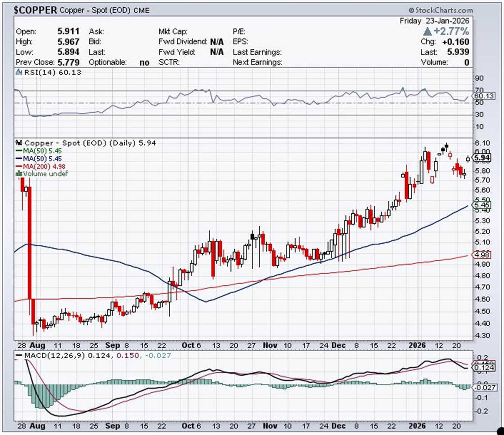Click the RSI(14) indicator legend icon
The width and height of the screenshot is (504, 435).
(x=19, y=72)
